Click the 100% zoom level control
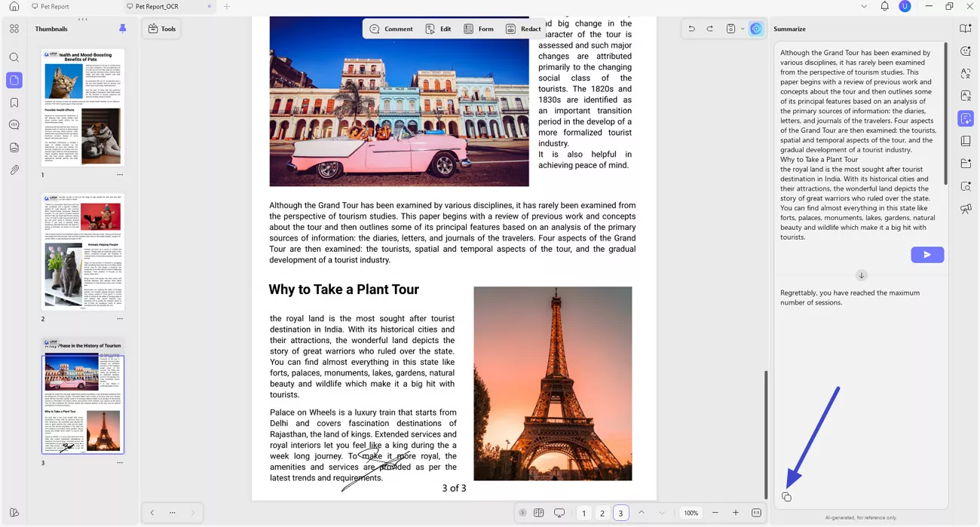The width and height of the screenshot is (980, 527). [691, 513]
